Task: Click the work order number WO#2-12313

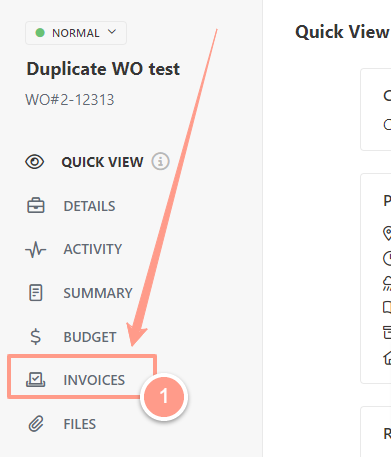Action: point(70,100)
